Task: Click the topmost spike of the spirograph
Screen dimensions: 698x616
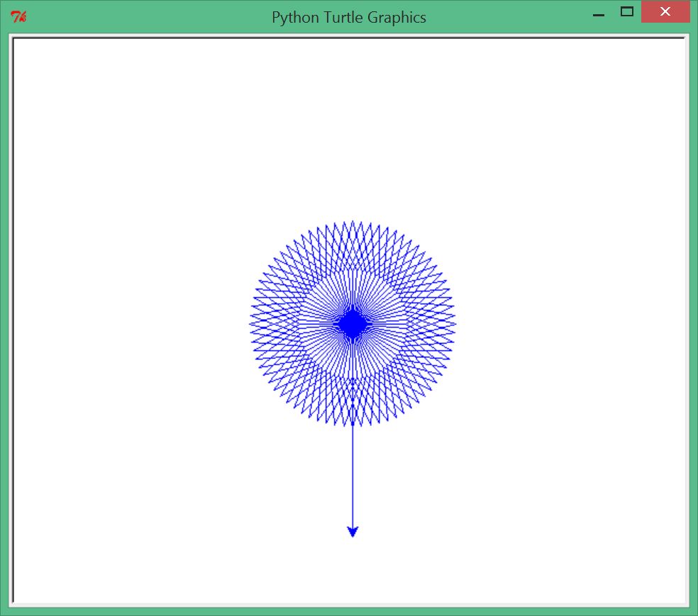Action: (x=353, y=221)
